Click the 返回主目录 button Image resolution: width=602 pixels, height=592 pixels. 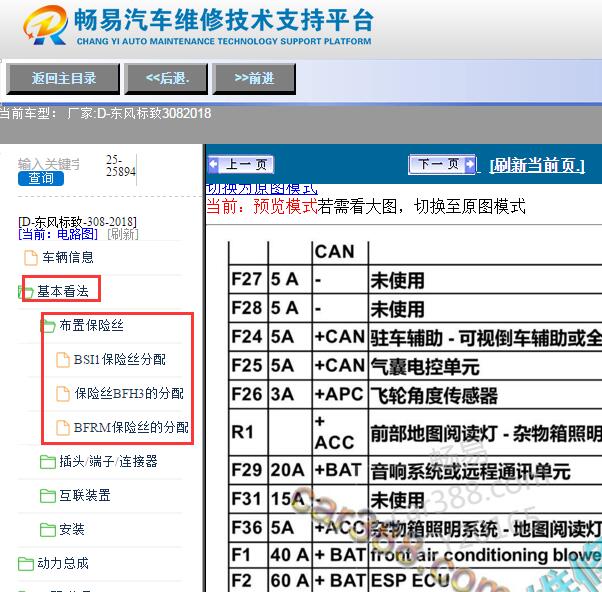[x=63, y=78]
